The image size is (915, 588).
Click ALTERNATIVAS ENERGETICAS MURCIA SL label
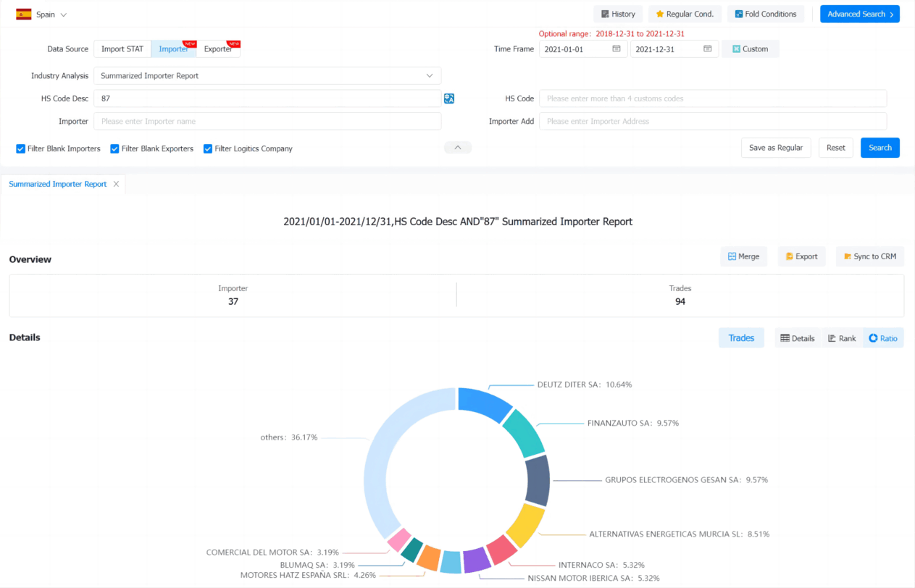679,534
